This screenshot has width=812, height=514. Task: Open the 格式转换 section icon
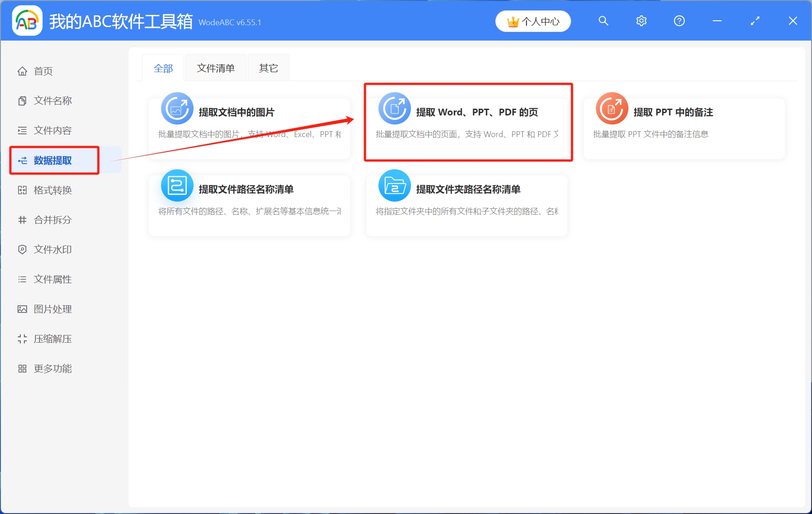pos(22,190)
